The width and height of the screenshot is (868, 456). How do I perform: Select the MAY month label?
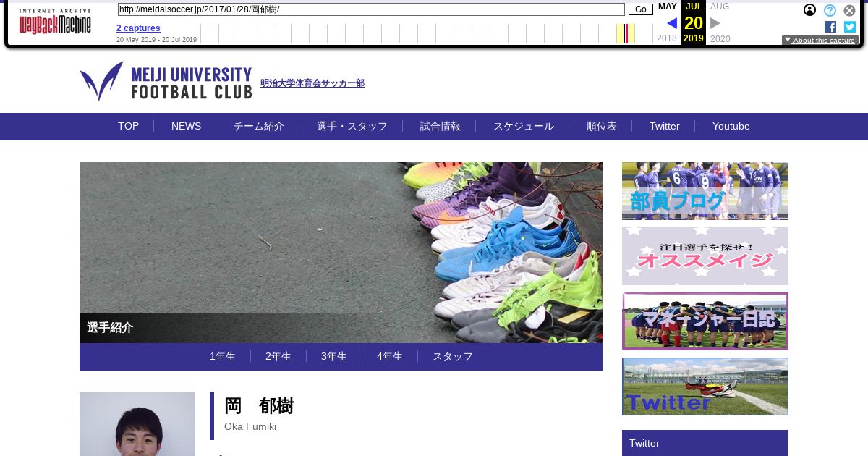[x=668, y=7]
